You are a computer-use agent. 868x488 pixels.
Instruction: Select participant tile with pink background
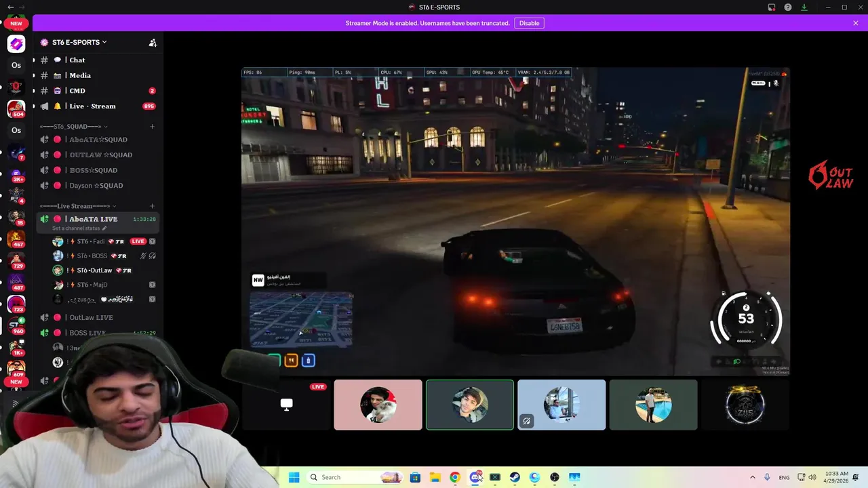(378, 405)
